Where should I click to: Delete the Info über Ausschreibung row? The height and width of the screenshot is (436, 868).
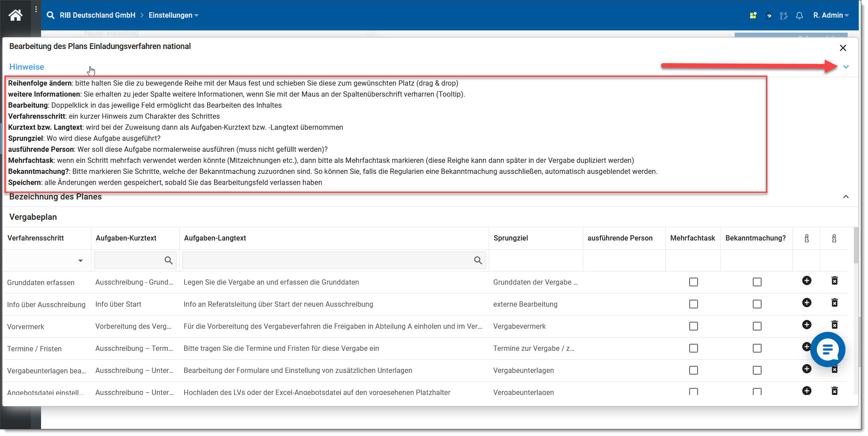[x=834, y=303]
